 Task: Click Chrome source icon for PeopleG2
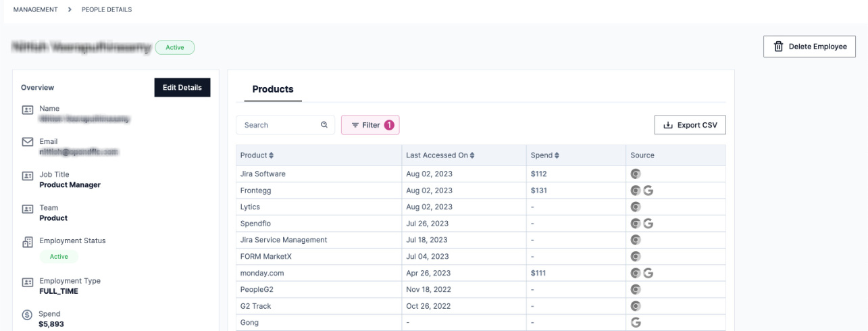tap(635, 290)
